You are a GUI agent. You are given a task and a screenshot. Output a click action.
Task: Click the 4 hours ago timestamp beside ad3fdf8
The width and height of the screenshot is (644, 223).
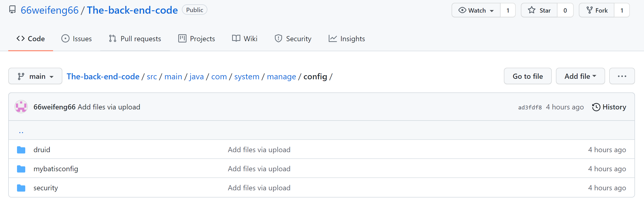click(x=565, y=107)
